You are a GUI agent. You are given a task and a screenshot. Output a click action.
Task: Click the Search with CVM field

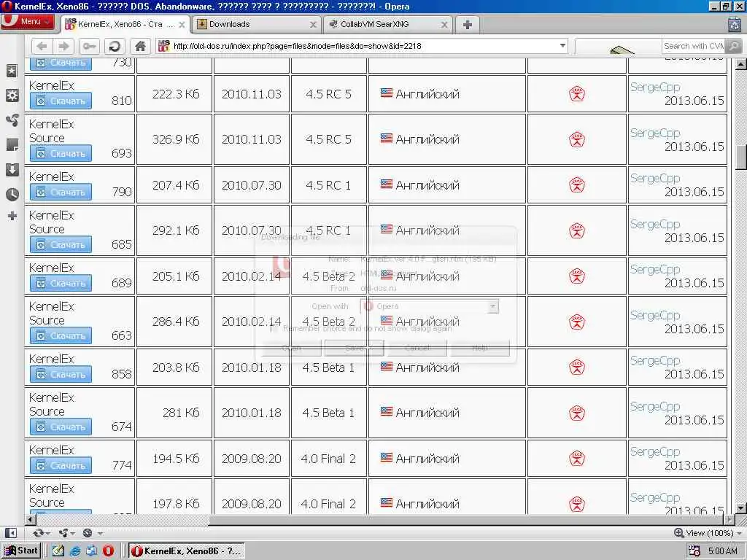[693, 46]
